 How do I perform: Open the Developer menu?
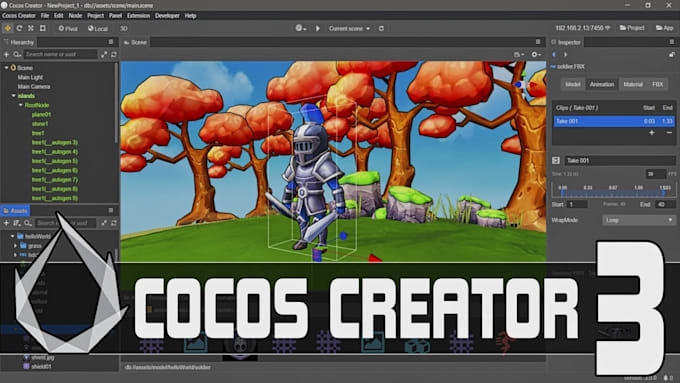tap(167, 16)
